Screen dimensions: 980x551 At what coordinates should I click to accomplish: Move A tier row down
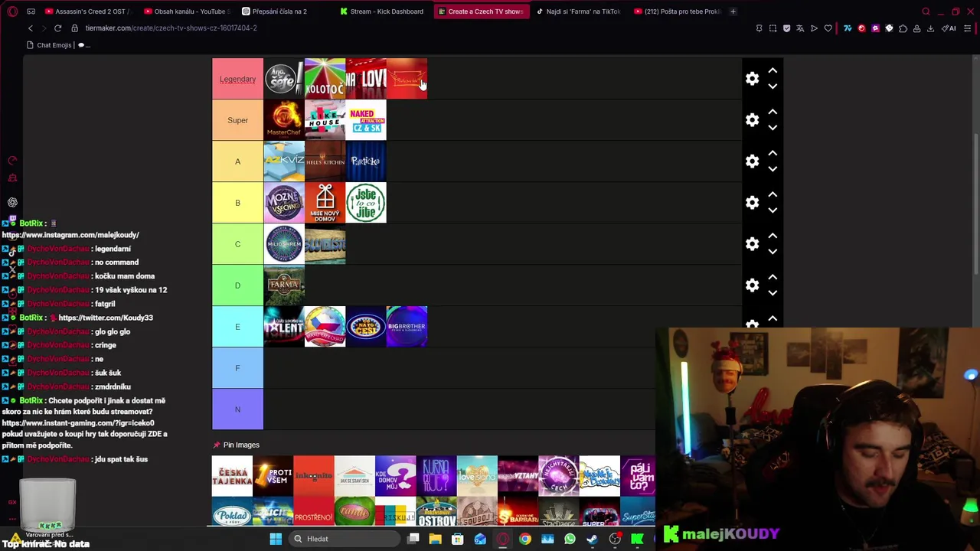tap(773, 169)
